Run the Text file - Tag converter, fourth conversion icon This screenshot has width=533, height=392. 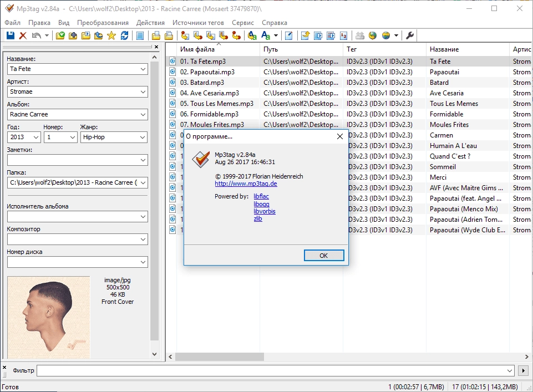tap(224, 35)
